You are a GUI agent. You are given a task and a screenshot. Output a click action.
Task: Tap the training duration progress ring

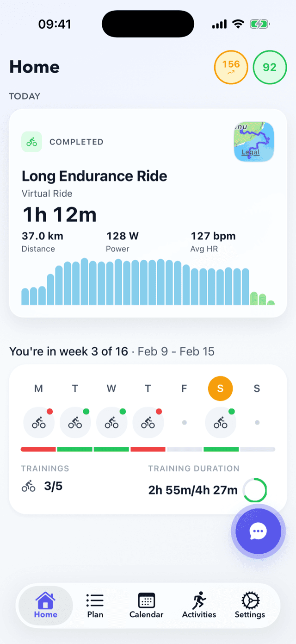pyautogui.click(x=255, y=490)
